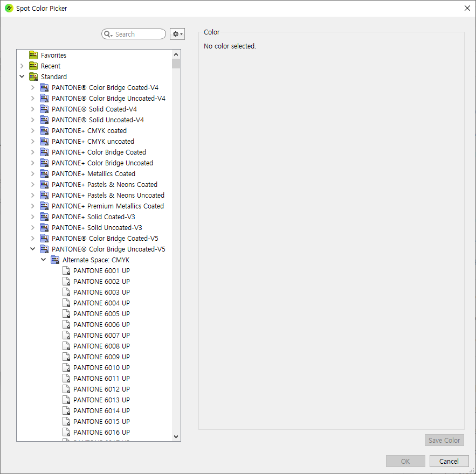476x474 pixels.
Task: Select PANTONE 6015 UP color
Action: (101, 421)
